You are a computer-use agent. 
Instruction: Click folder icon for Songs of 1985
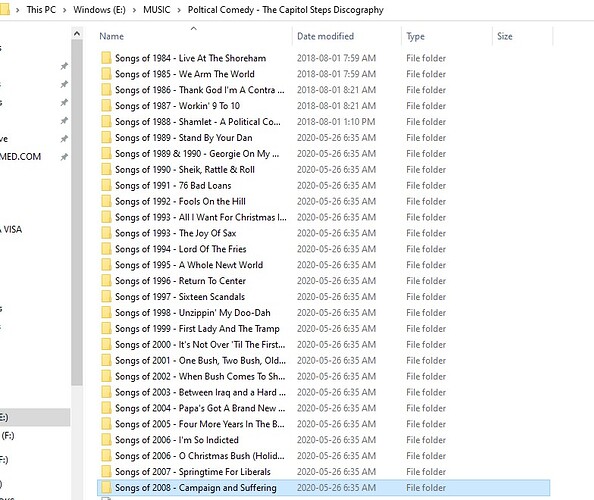pyautogui.click(x=106, y=74)
